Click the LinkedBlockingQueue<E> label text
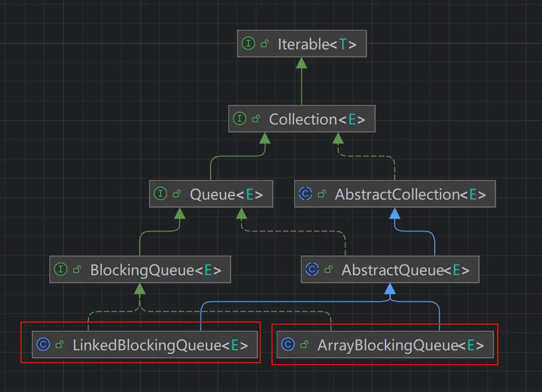542x392 pixels. pyautogui.click(x=160, y=345)
